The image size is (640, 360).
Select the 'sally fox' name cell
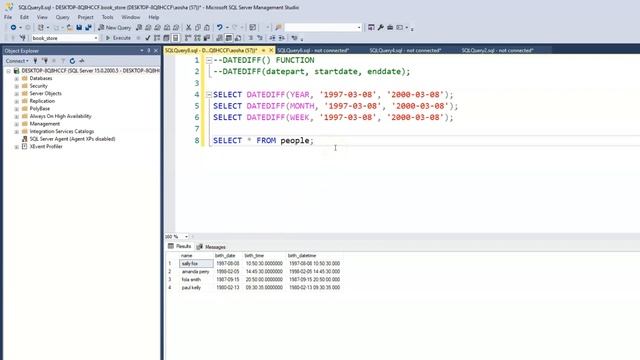coord(196,264)
